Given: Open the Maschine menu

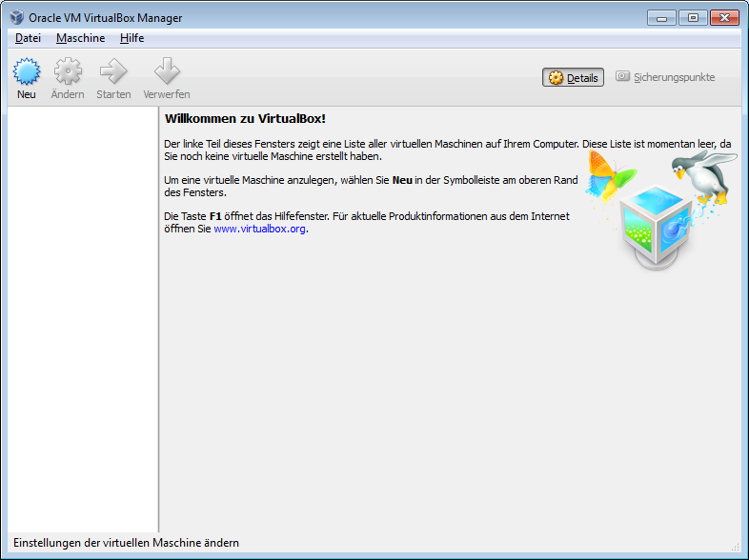Looking at the screenshot, I should point(80,38).
